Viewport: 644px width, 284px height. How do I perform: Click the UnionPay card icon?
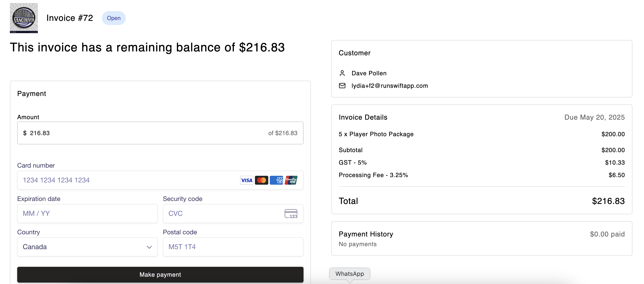point(291,180)
